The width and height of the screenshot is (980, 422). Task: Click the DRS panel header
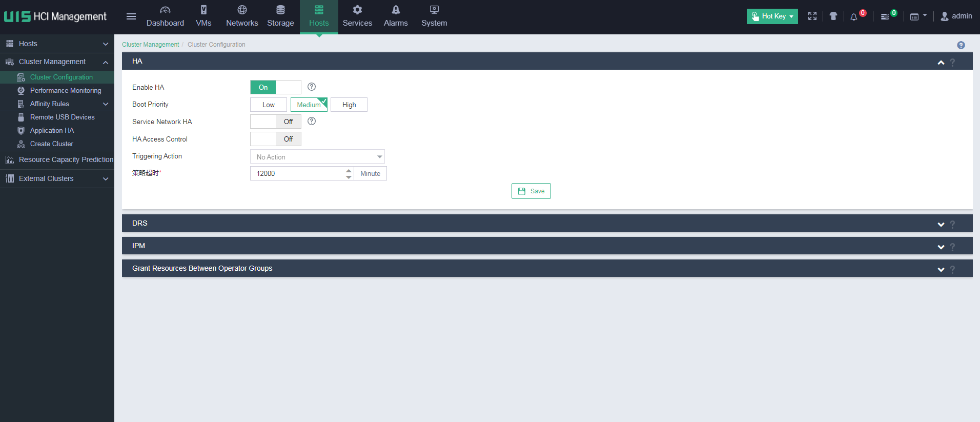547,223
